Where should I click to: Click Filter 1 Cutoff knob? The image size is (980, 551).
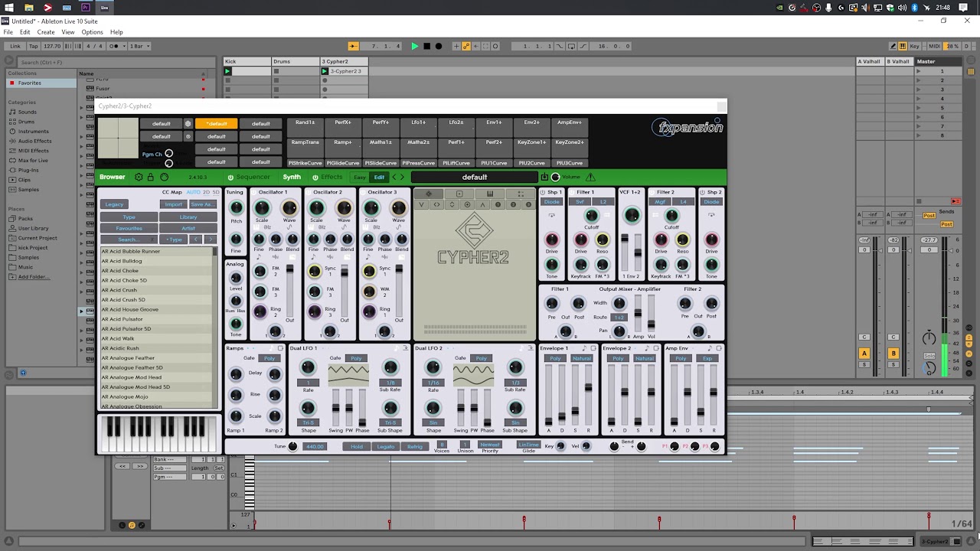(591, 217)
